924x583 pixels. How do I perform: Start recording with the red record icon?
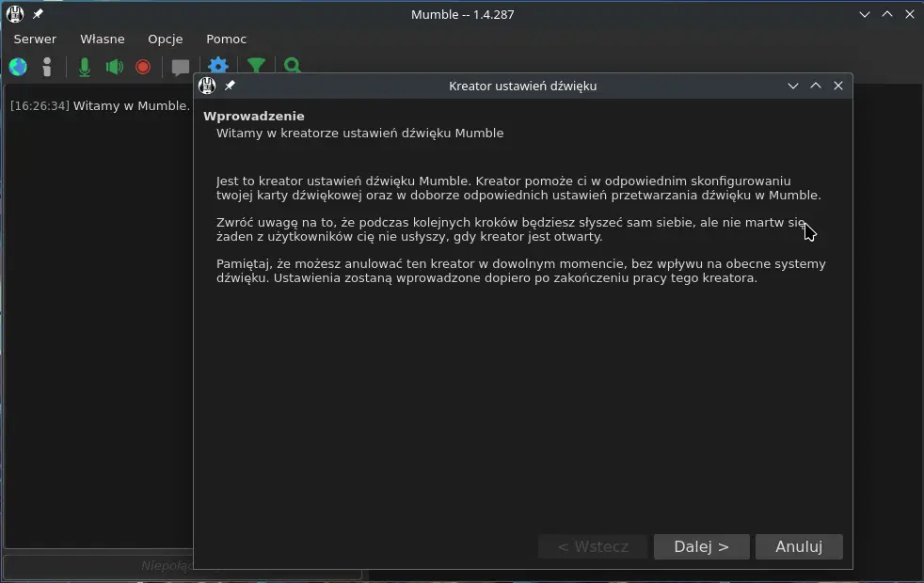coord(143,67)
